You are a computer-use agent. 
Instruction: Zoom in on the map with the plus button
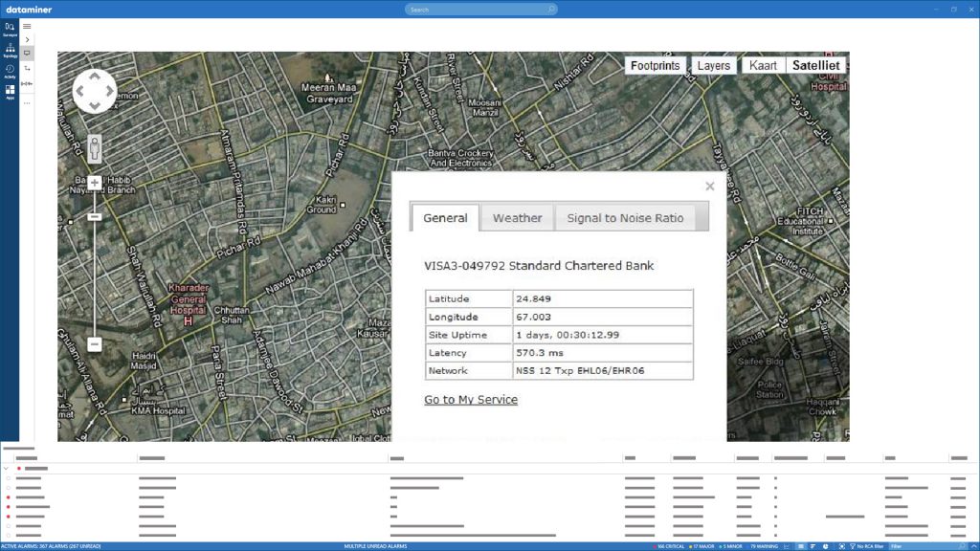[x=95, y=183]
